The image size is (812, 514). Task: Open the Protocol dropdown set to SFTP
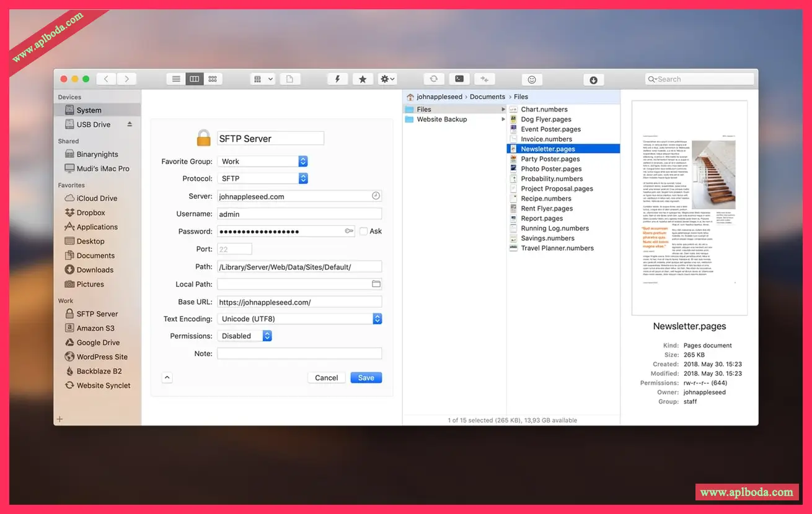pos(263,178)
